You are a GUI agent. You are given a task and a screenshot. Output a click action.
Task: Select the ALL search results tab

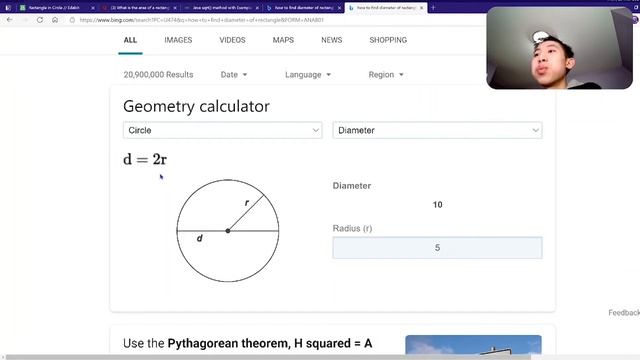coord(130,40)
